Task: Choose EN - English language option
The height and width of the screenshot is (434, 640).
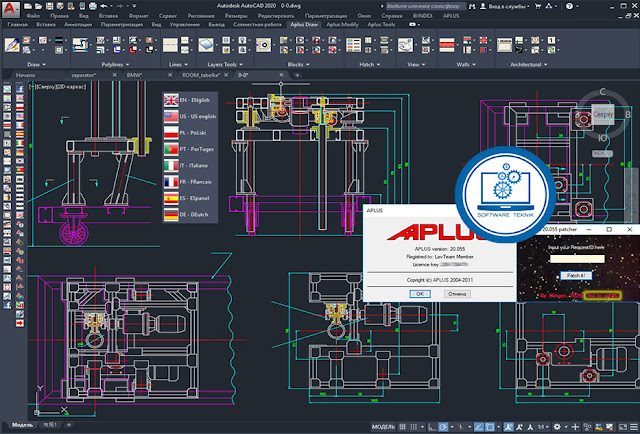Action: pyautogui.click(x=190, y=100)
